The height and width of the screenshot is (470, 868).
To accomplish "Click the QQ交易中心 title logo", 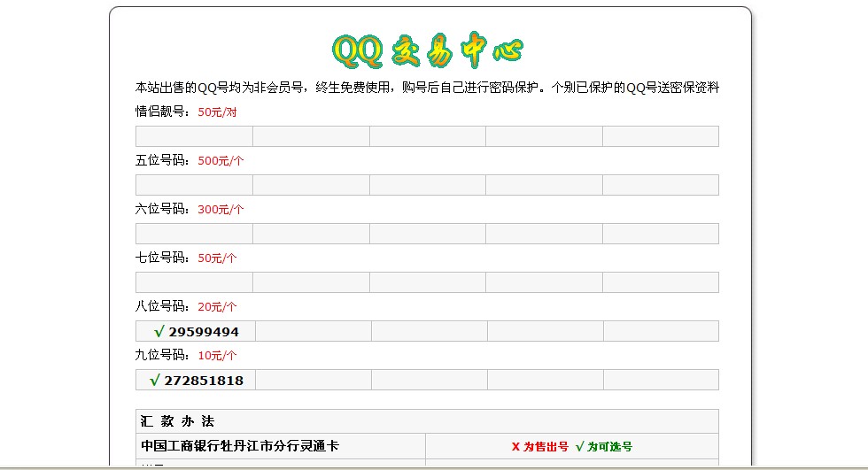I will coord(427,50).
